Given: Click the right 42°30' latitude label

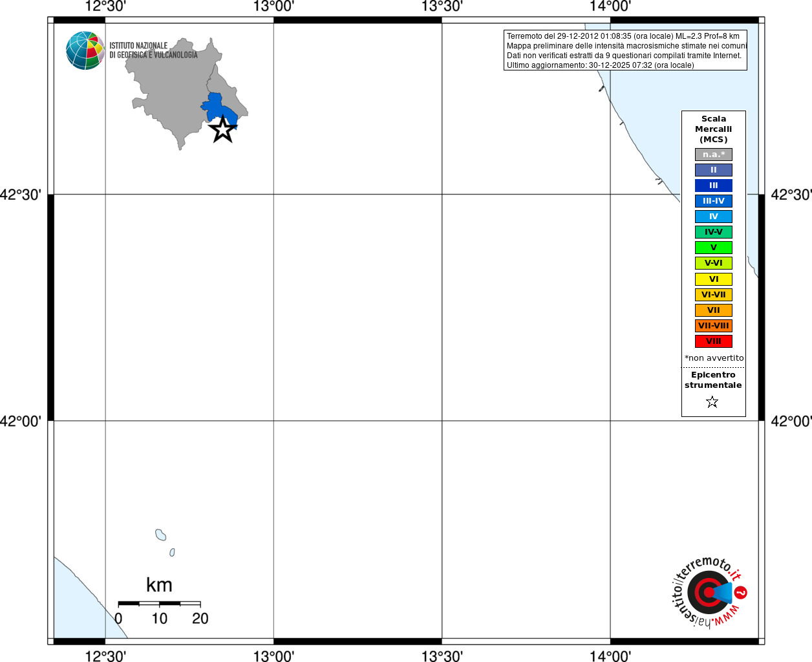Looking at the screenshot, I should pyautogui.click(x=791, y=195).
